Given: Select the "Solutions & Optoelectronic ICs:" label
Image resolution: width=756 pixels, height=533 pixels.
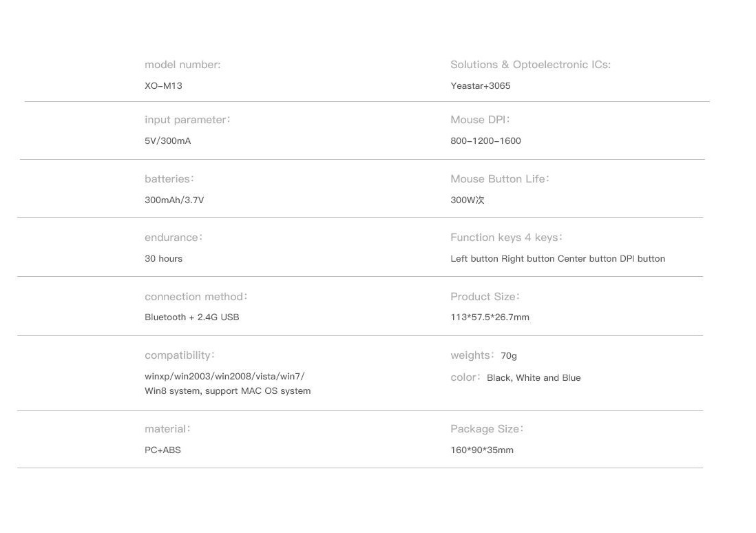Looking at the screenshot, I should tap(530, 65).
